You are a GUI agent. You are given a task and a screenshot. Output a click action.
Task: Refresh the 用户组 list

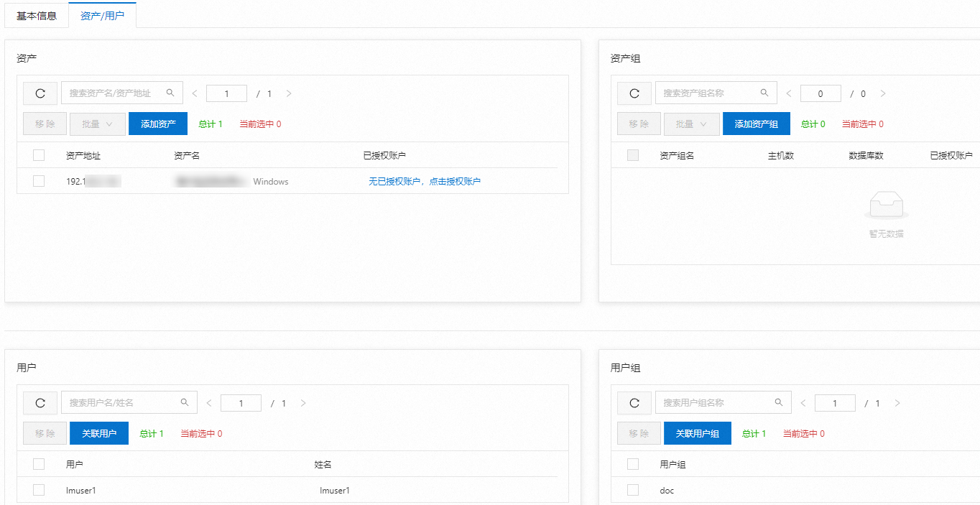point(634,403)
